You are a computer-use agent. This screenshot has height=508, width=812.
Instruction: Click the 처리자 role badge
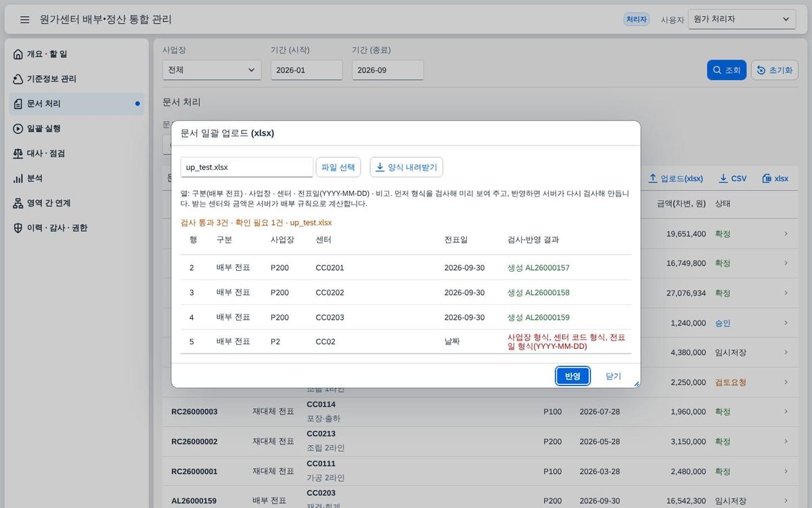tap(636, 20)
